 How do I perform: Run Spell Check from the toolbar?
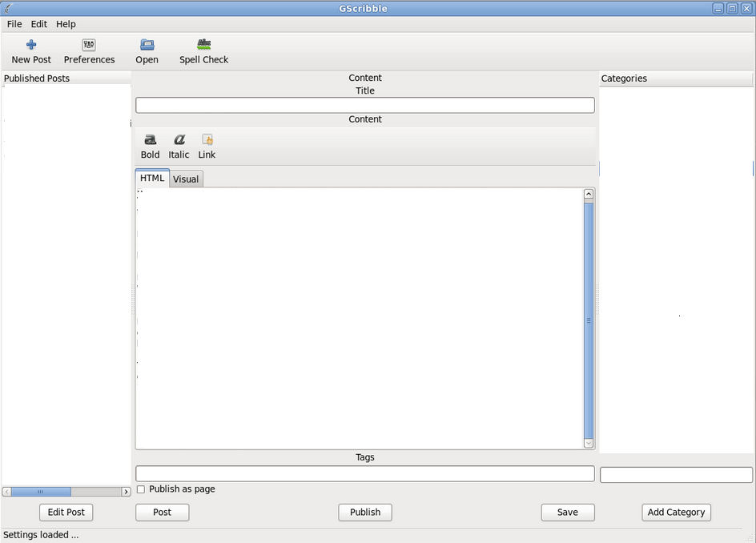tap(204, 51)
